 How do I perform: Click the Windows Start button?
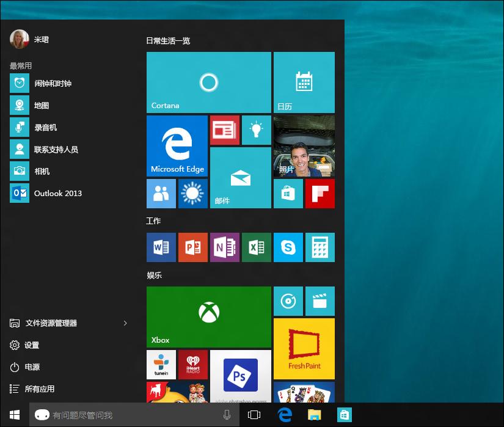[15, 415]
